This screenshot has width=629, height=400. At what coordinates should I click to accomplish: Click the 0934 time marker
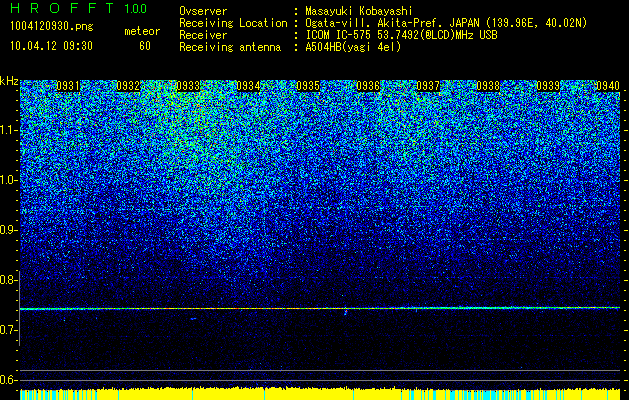point(248,86)
